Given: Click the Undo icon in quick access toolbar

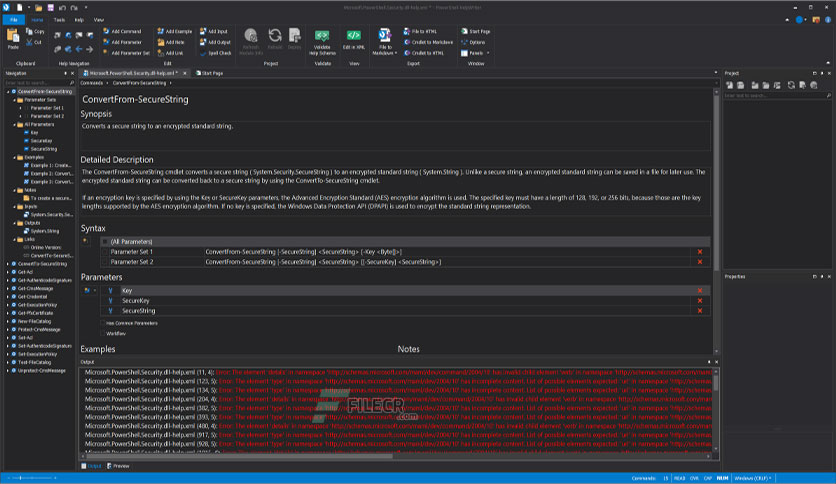Looking at the screenshot, I should (x=62, y=7).
